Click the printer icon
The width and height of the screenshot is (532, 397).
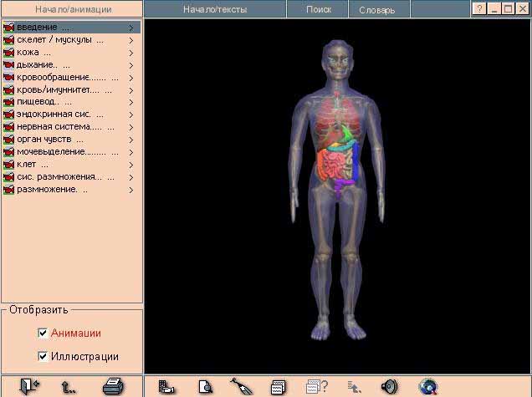pos(113,386)
